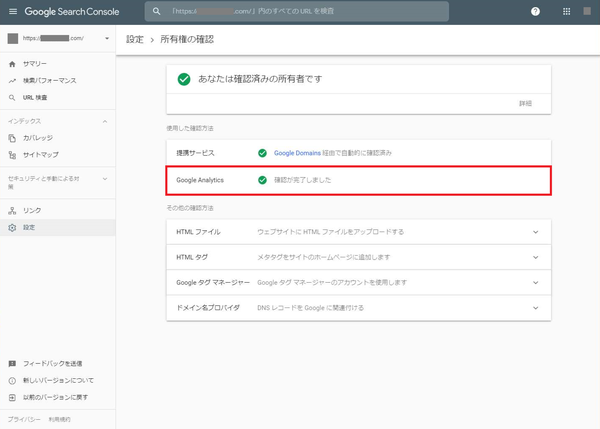Expand ドメイン名プロバイダ verification method
The height and width of the screenshot is (429, 600).
[x=536, y=308]
